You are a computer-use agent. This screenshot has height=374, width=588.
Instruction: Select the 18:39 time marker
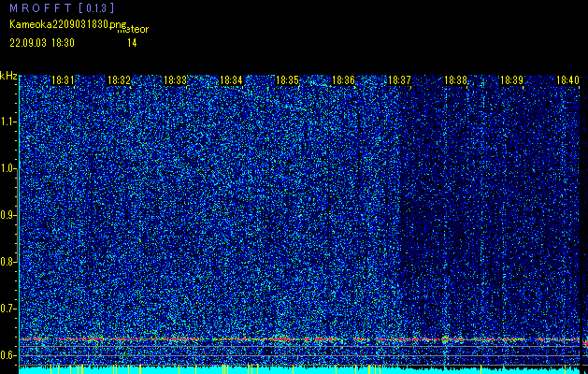pyautogui.click(x=512, y=80)
